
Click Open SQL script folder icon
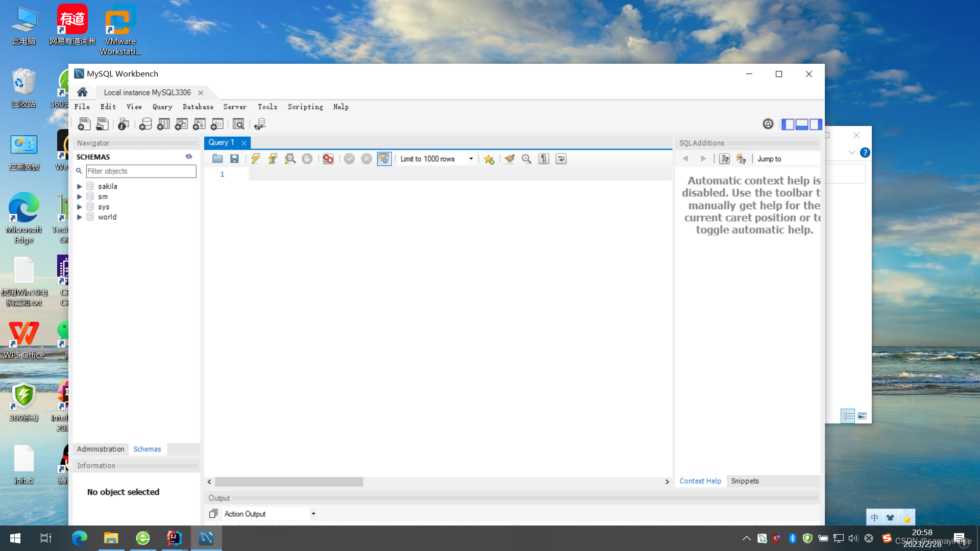tap(217, 159)
